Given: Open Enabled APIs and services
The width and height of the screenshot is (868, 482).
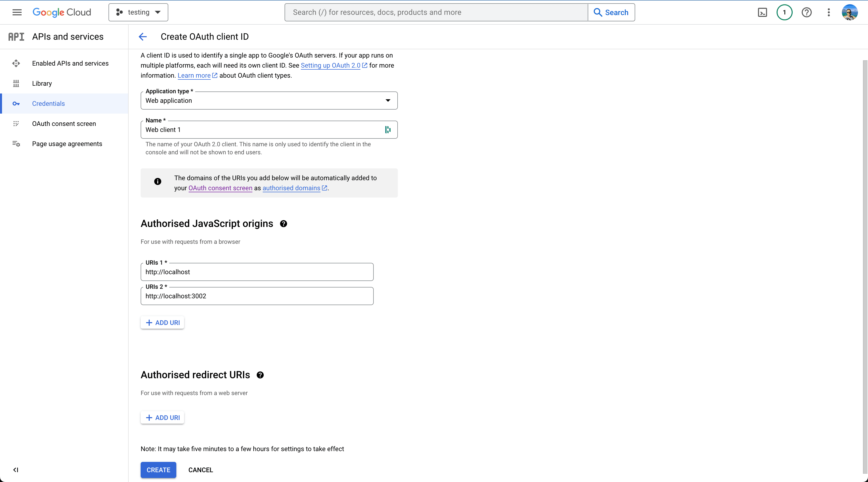Looking at the screenshot, I should coord(70,63).
